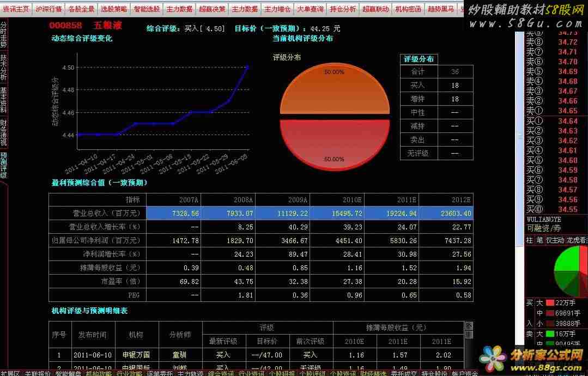The height and width of the screenshot is (376, 588).
Task: Switch to the 笔 tab in right panel
Action: pos(539,240)
